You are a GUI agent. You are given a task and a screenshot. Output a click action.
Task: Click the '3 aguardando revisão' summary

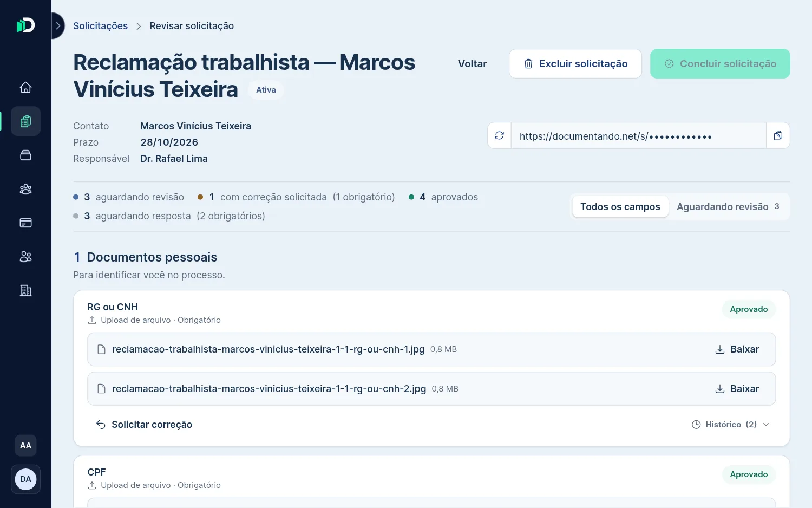click(129, 197)
